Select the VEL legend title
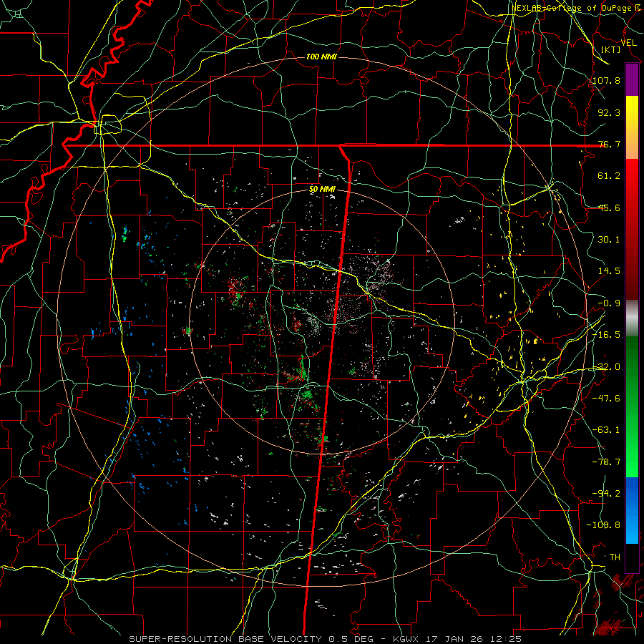Viewport: 644px width, 644px height. tap(629, 43)
